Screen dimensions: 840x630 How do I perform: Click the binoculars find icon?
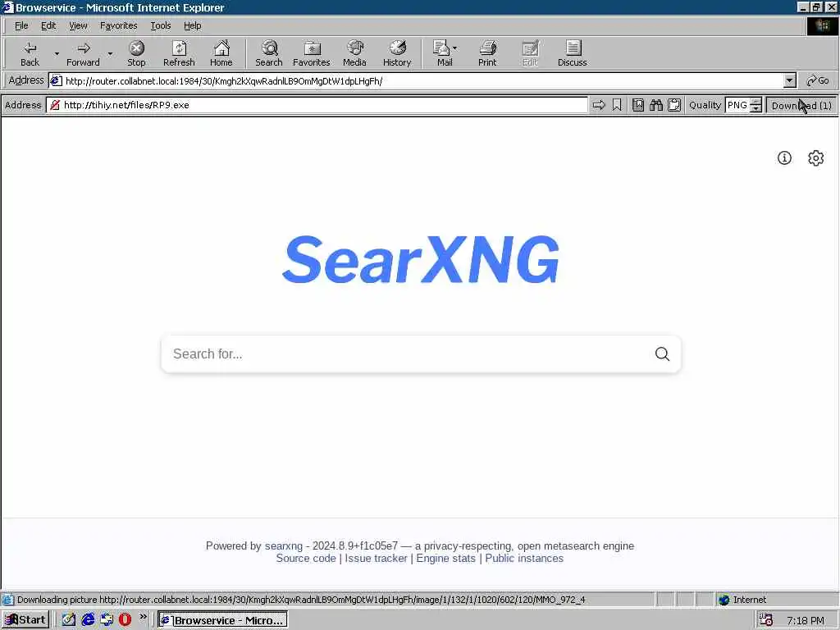tap(655, 105)
